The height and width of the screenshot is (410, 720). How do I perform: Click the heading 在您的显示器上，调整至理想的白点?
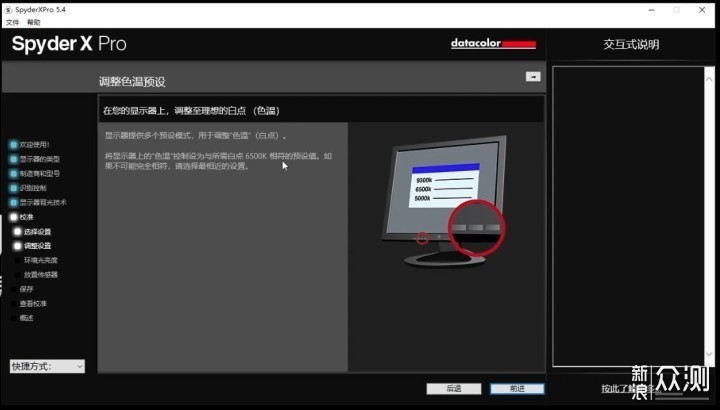pos(191,111)
